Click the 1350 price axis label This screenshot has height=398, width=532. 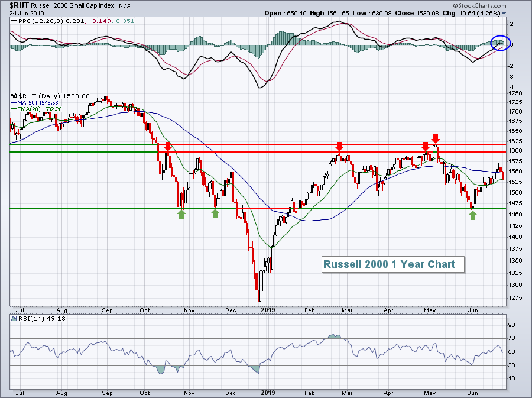[x=515, y=261]
